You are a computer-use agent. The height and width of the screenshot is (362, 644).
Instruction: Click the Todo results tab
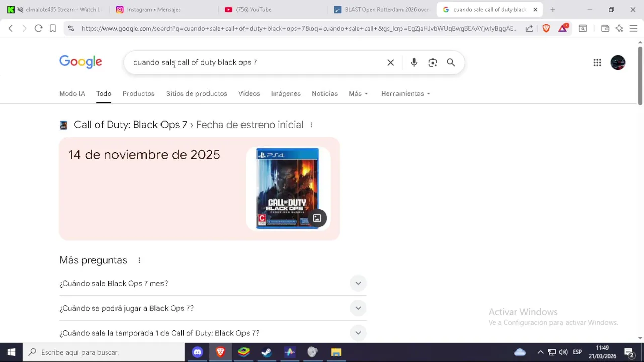click(104, 93)
